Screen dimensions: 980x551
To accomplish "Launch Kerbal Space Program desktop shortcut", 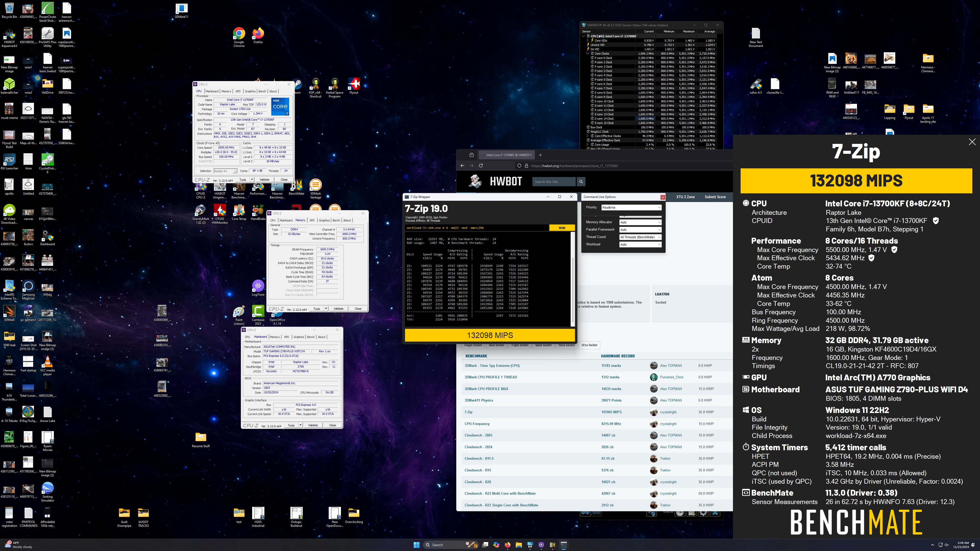I will [x=334, y=88].
